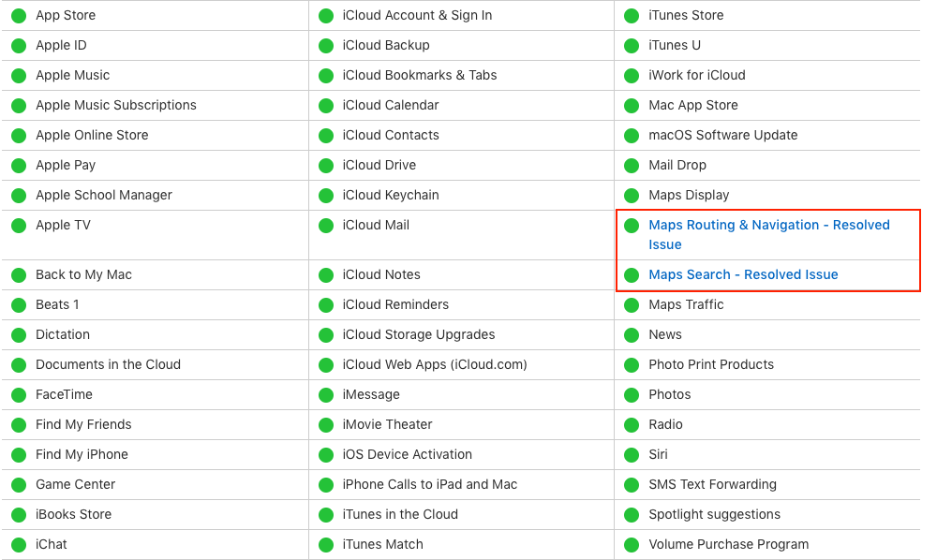Select the Dictation service entry
937x560 pixels.
(x=63, y=334)
